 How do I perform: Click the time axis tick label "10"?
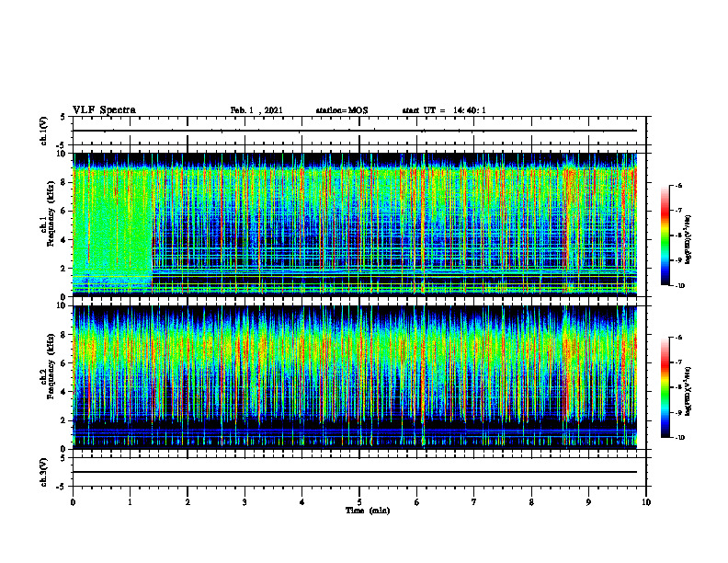coord(646,502)
